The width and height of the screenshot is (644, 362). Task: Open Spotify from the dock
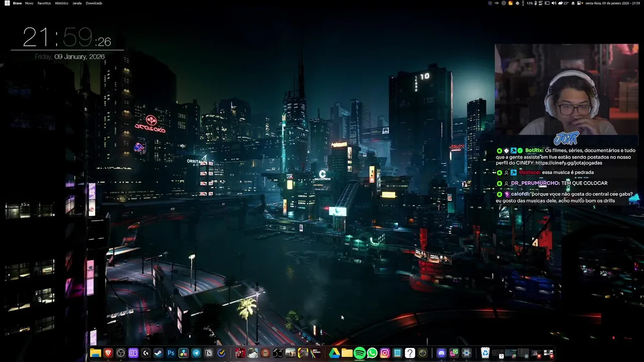point(360,353)
